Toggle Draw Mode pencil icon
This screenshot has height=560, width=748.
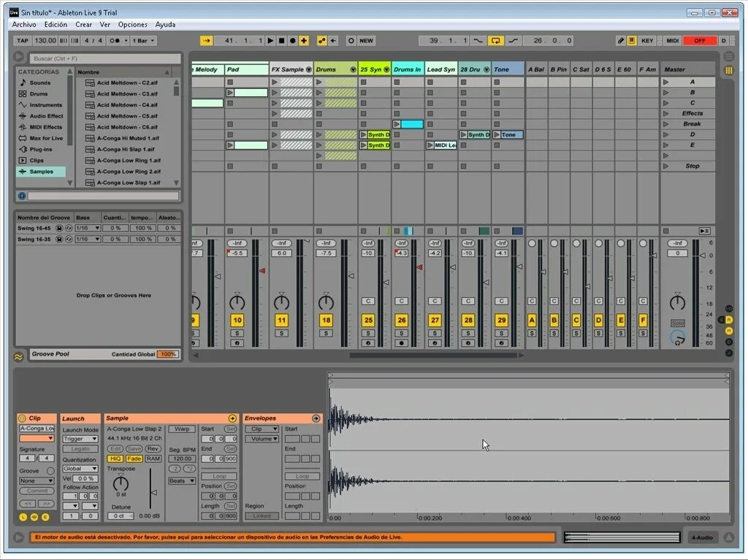click(621, 41)
